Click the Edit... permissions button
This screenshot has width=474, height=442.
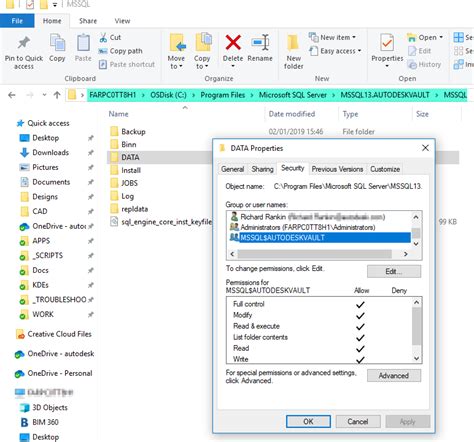click(x=394, y=271)
